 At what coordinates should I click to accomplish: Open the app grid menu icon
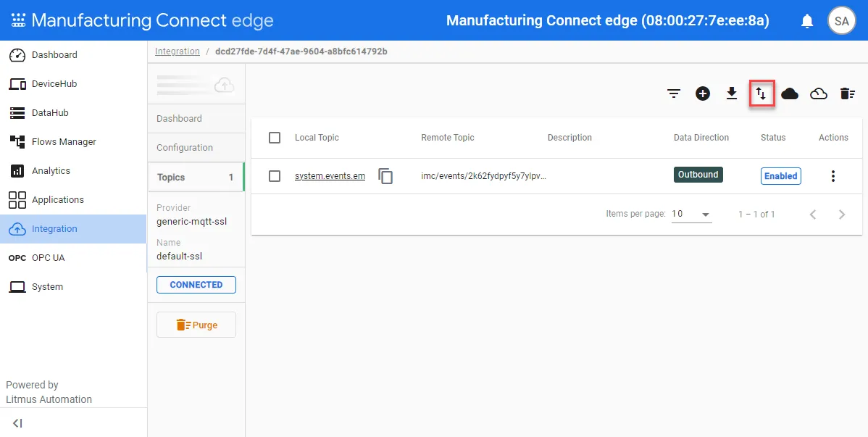point(18,20)
